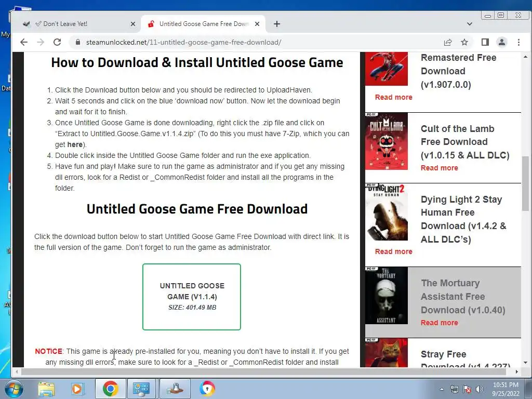532x399 pixels.
Task: Expand the tab search dropdown
Action: [470, 24]
